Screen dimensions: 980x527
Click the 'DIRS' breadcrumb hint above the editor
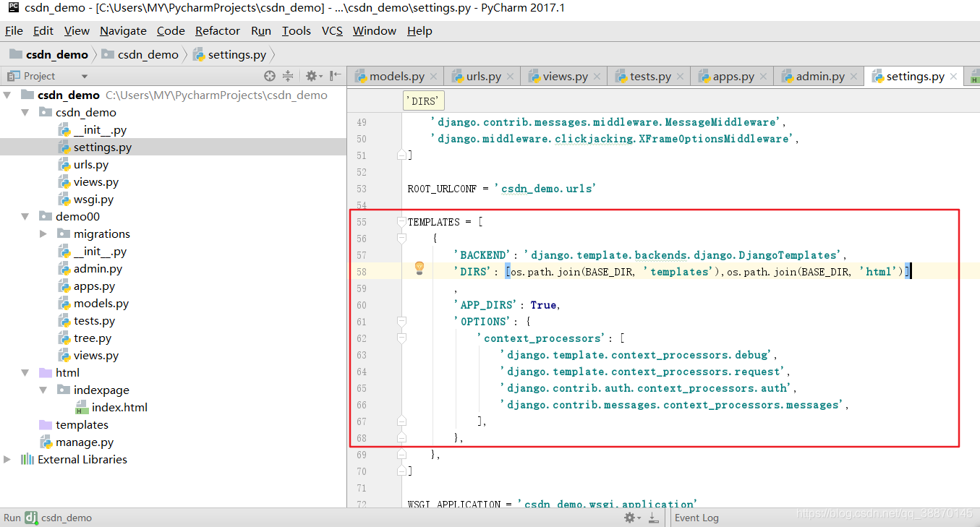click(x=423, y=101)
